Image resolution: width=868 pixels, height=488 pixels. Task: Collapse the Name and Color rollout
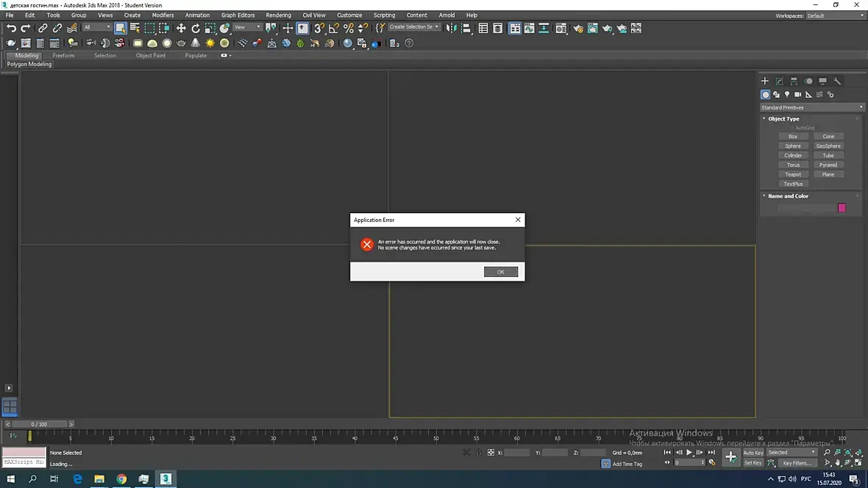tap(788, 196)
